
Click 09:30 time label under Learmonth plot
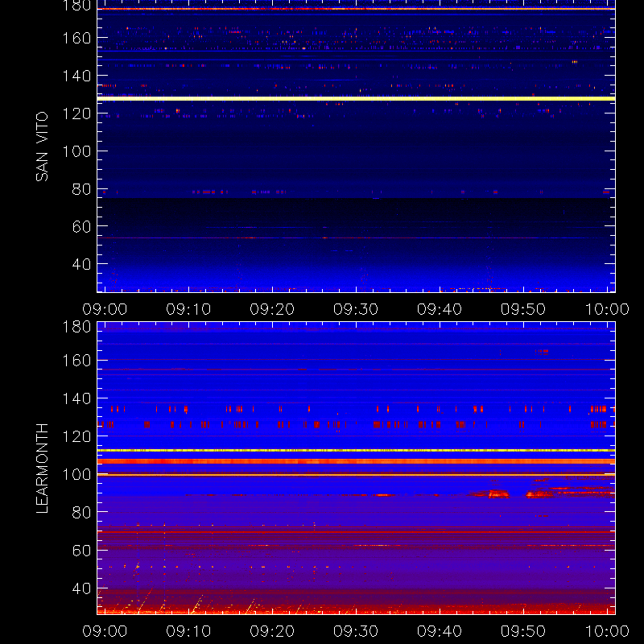click(356, 631)
